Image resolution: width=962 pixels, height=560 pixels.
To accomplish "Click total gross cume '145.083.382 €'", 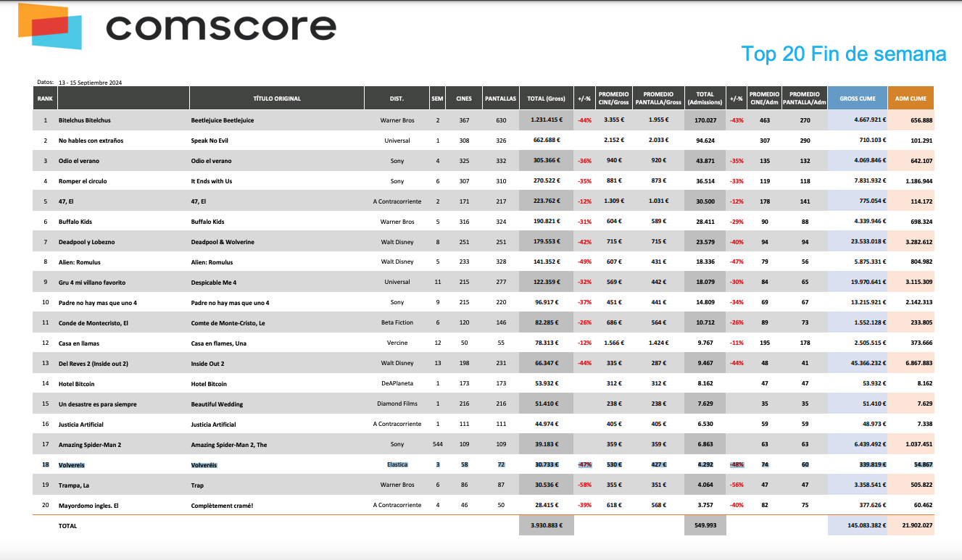I will point(866,526).
